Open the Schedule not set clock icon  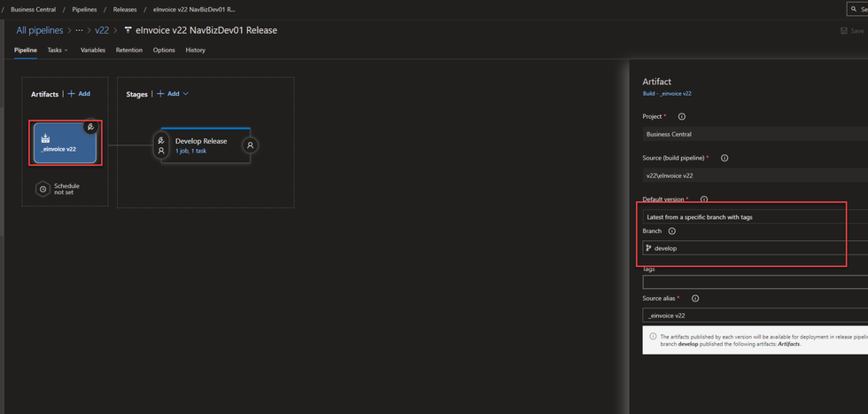pyautogui.click(x=43, y=189)
